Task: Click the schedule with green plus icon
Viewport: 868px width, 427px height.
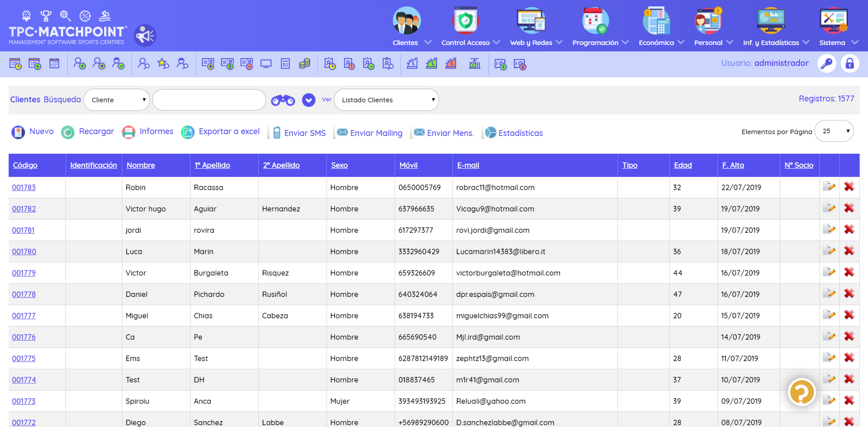Action: (x=35, y=64)
